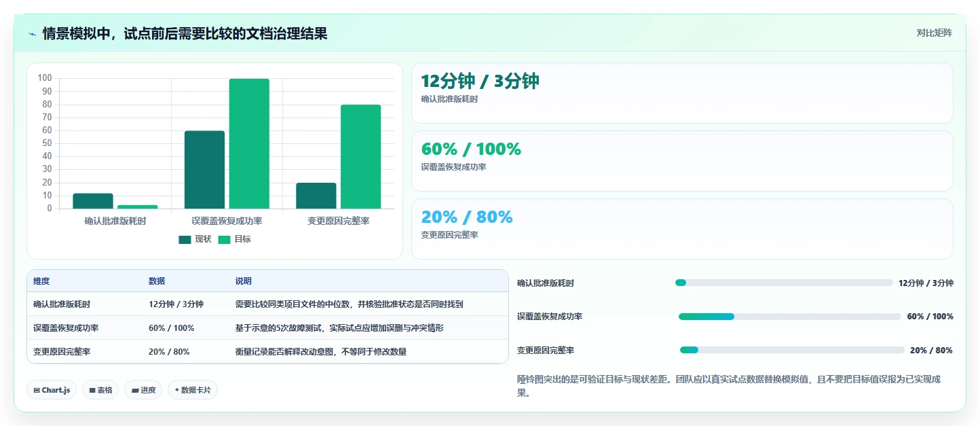This screenshot has width=980, height=426.
Task: Select table cell 确认批准版耗时 in 维度 column
Action: click(62, 304)
